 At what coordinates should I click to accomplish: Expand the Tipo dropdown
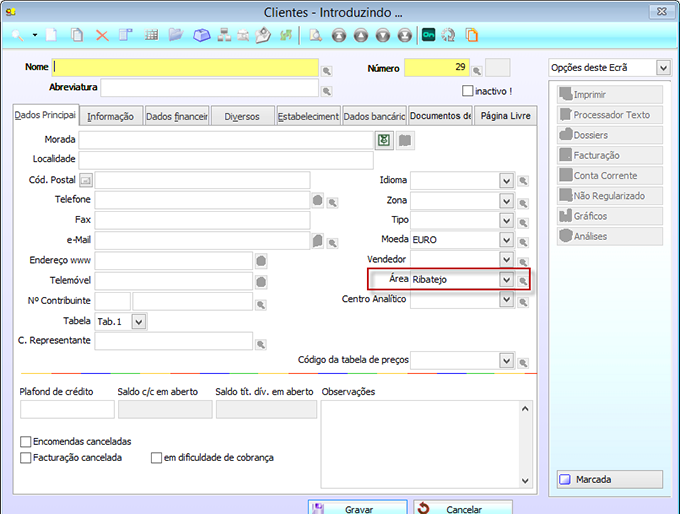pyautogui.click(x=506, y=220)
